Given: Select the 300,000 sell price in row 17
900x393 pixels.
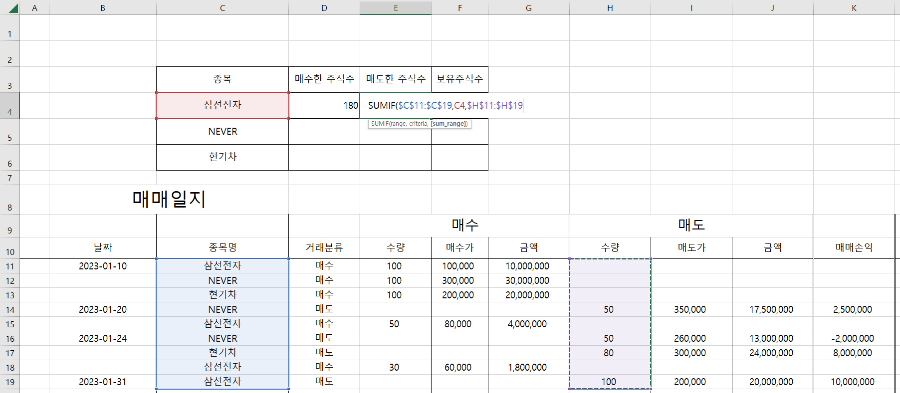Looking at the screenshot, I should click(x=691, y=352).
